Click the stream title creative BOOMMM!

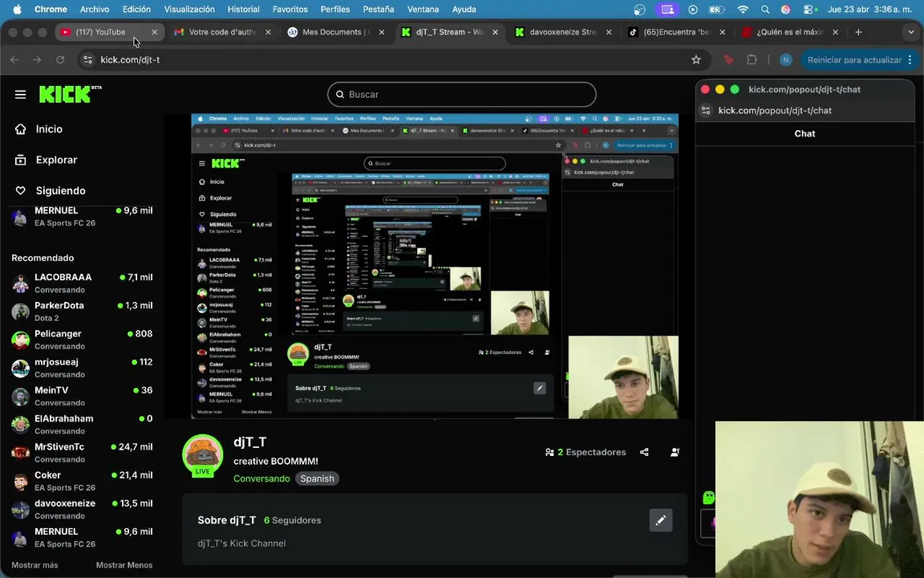point(276,462)
